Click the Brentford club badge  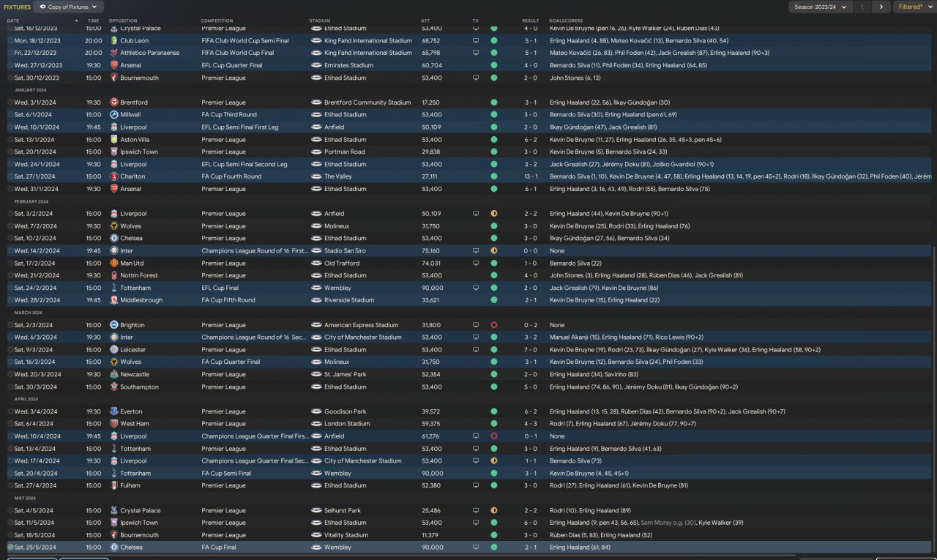click(x=113, y=102)
